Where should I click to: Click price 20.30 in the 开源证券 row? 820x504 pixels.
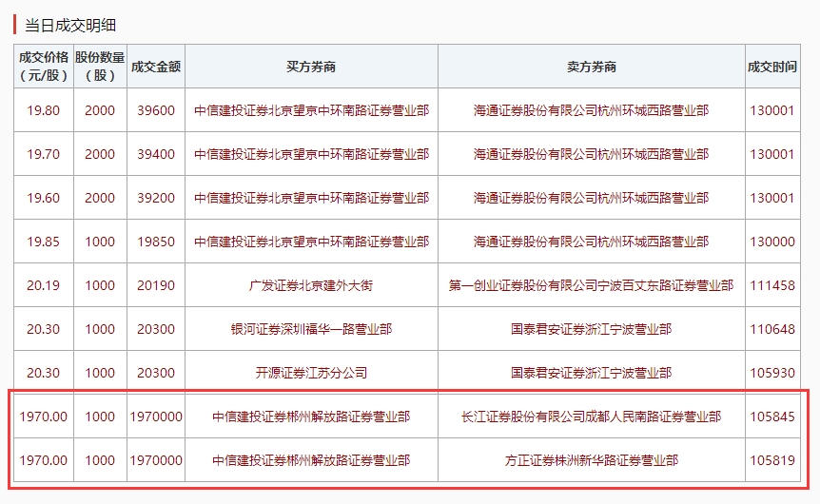coord(44,373)
